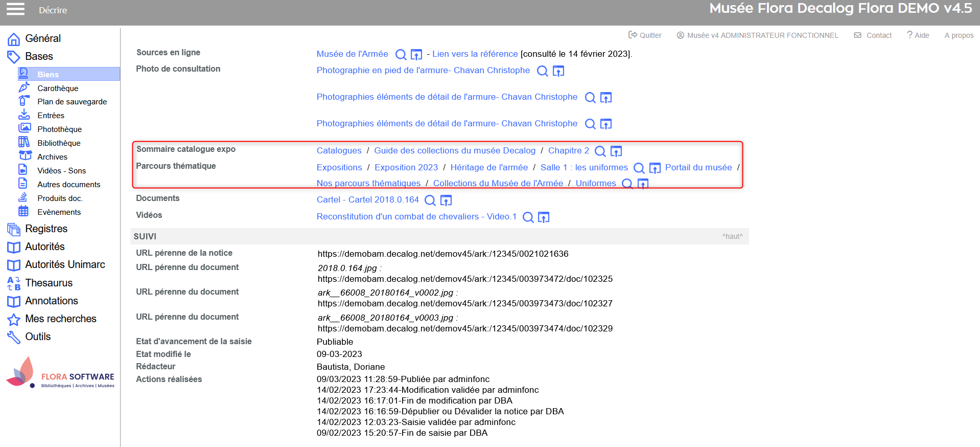Open magnifier icon next to Musée de l'Armée
Image resolution: width=980 pixels, height=447 pixels.
pyautogui.click(x=401, y=54)
